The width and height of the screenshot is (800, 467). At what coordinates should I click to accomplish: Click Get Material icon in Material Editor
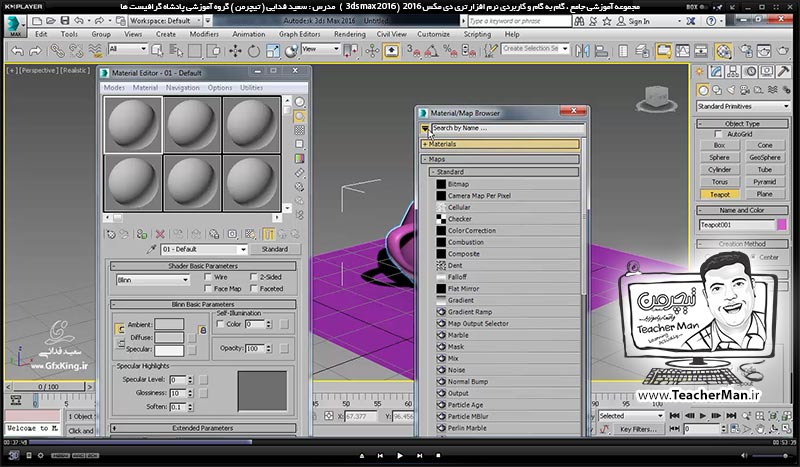[111, 234]
